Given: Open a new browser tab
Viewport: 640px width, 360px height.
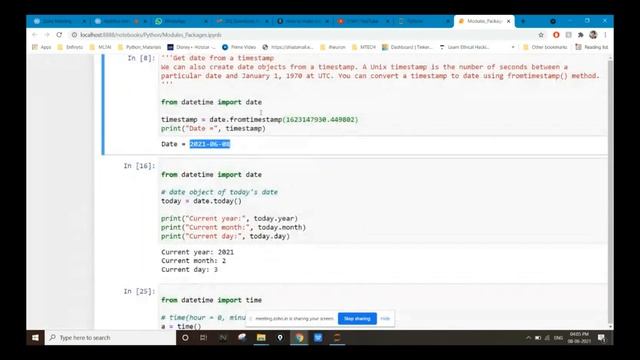Looking at the screenshot, I should click(523, 21).
